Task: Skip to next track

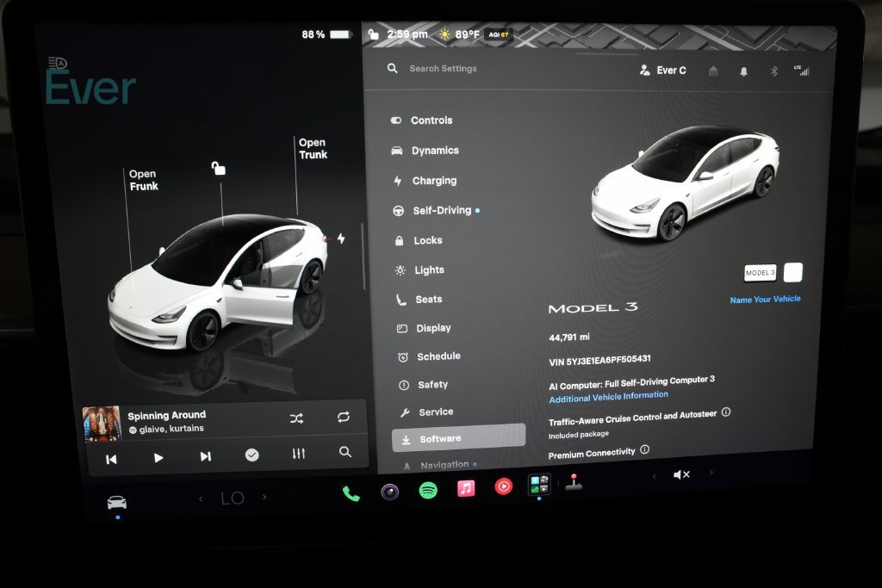Action: click(205, 456)
